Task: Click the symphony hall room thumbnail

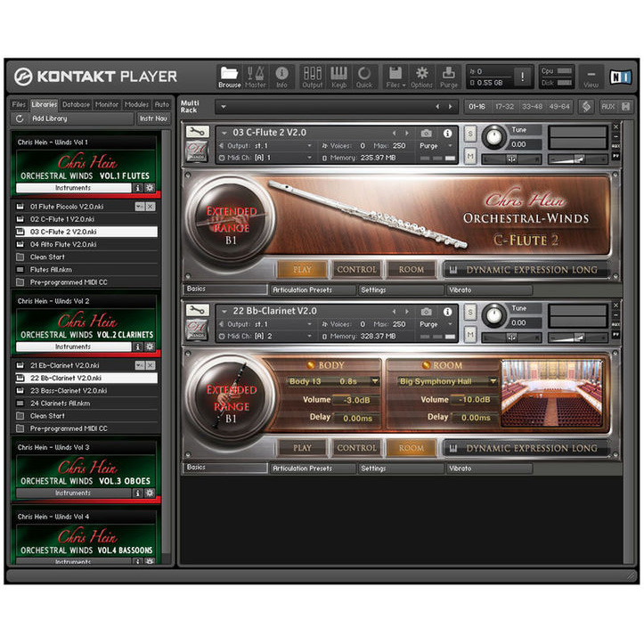Action: [x=551, y=394]
